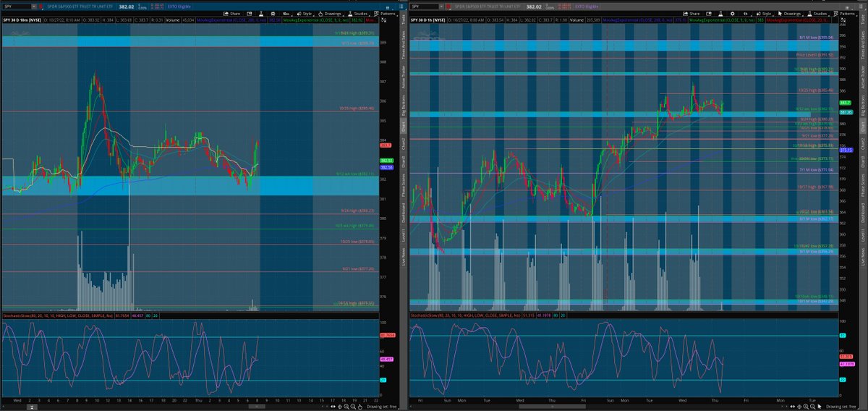Open Style dropdown in left chart toolbar
Image resolution: width=868 pixels, height=411 pixels.
point(305,14)
